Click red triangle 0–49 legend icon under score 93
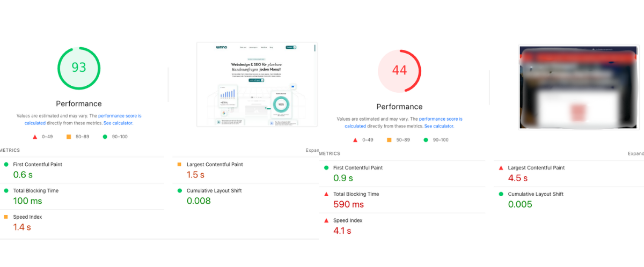The image size is (644, 267). 35,137
